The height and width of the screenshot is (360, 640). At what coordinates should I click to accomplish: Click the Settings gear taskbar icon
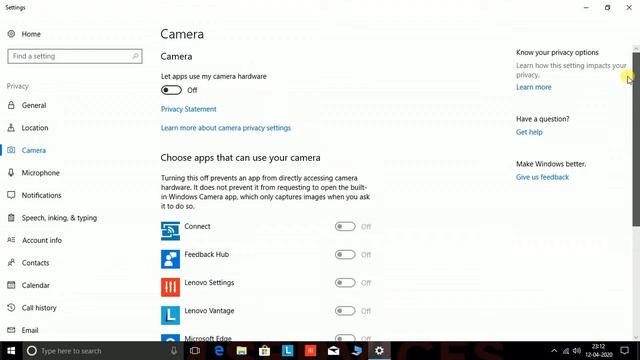[x=379, y=351]
